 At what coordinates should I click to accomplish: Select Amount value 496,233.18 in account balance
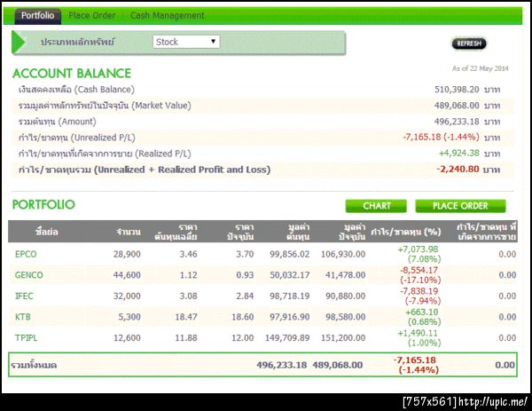457,122
